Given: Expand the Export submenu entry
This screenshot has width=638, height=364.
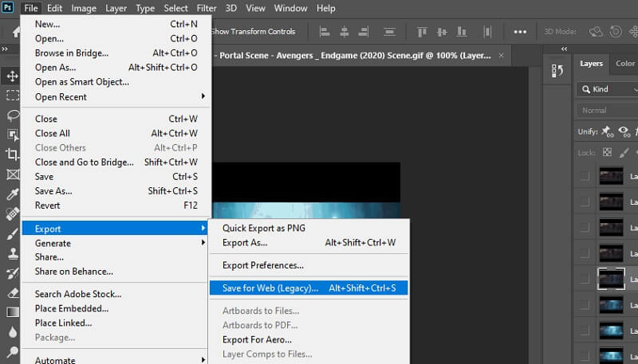Looking at the screenshot, I should (x=115, y=229).
